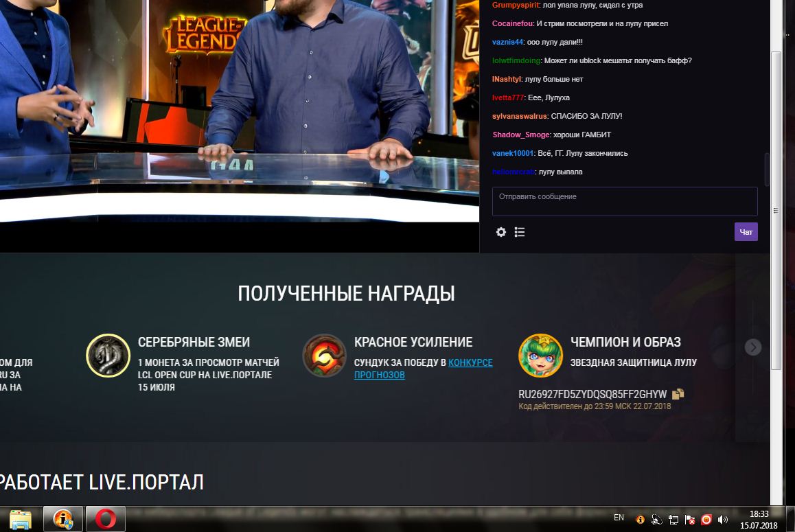Copy the Lulu reward code

(678, 394)
